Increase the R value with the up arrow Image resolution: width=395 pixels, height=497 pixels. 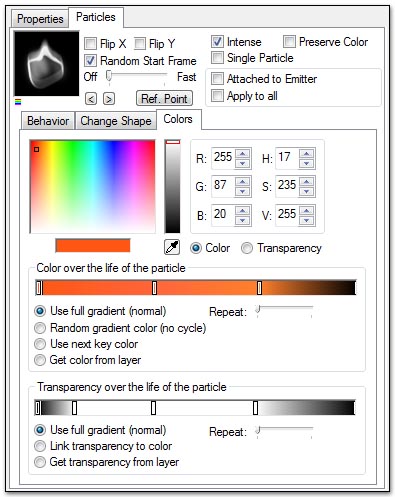243,154
